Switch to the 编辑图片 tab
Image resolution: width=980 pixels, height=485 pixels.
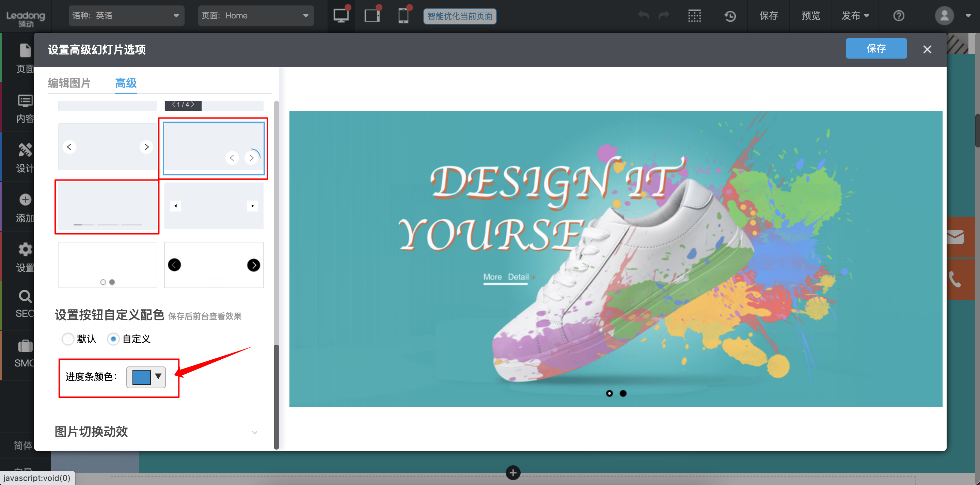tap(69, 83)
